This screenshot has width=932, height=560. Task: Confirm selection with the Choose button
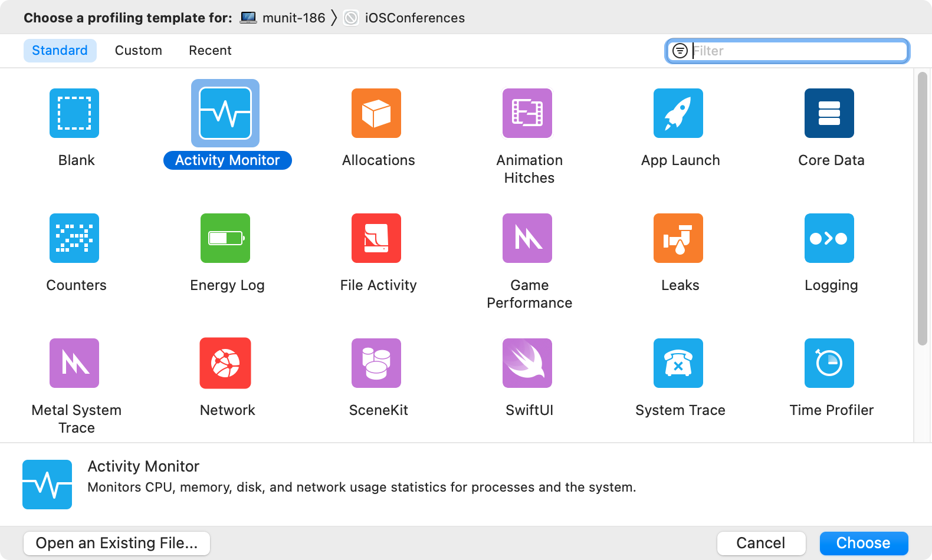(x=864, y=543)
